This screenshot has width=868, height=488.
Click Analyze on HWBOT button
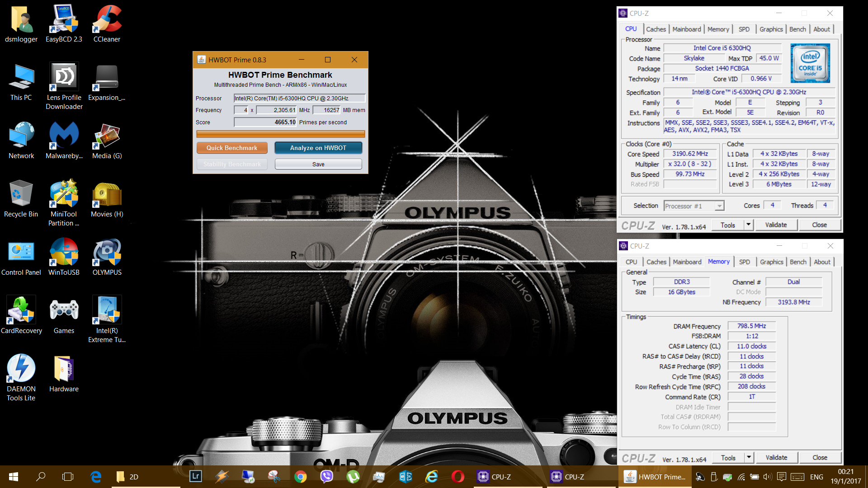pyautogui.click(x=318, y=148)
